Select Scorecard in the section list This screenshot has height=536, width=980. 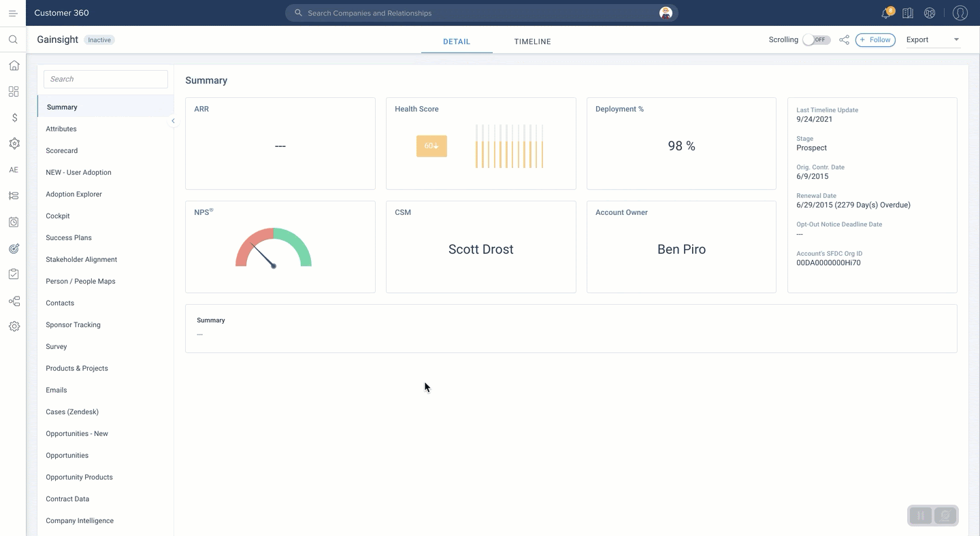62,150
